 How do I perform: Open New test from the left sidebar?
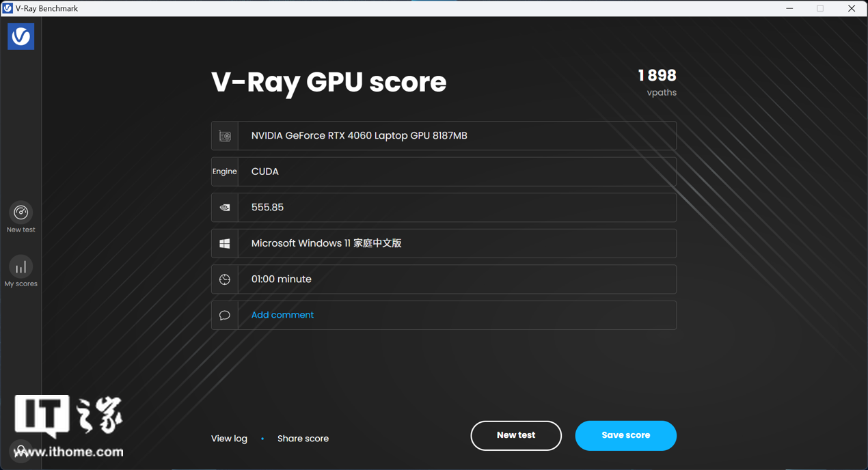(21, 217)
